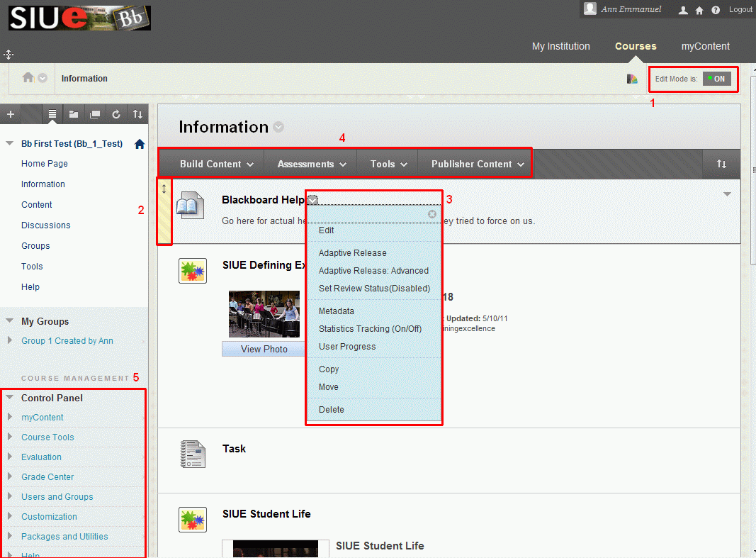The width and height of the screenshot is (756, 558).
Task: Toggle Edit Mode ON button
Action: tap(716, 79)
